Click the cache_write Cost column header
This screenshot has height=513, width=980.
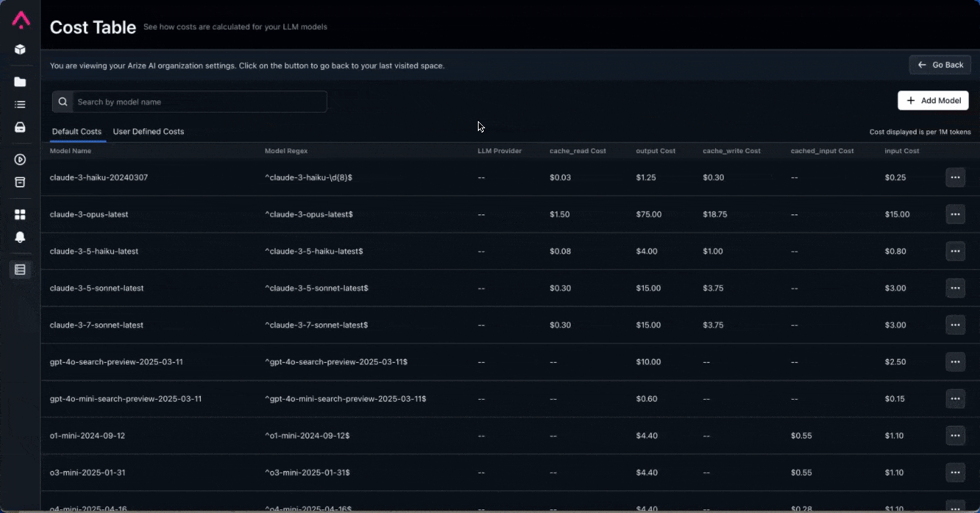[x=731, y=151]
